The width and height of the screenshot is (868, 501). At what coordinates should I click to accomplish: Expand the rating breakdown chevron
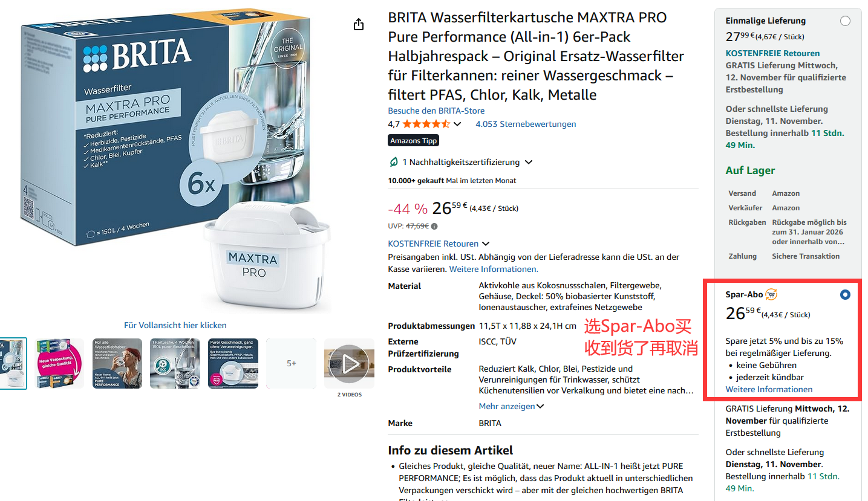(457, 124)
